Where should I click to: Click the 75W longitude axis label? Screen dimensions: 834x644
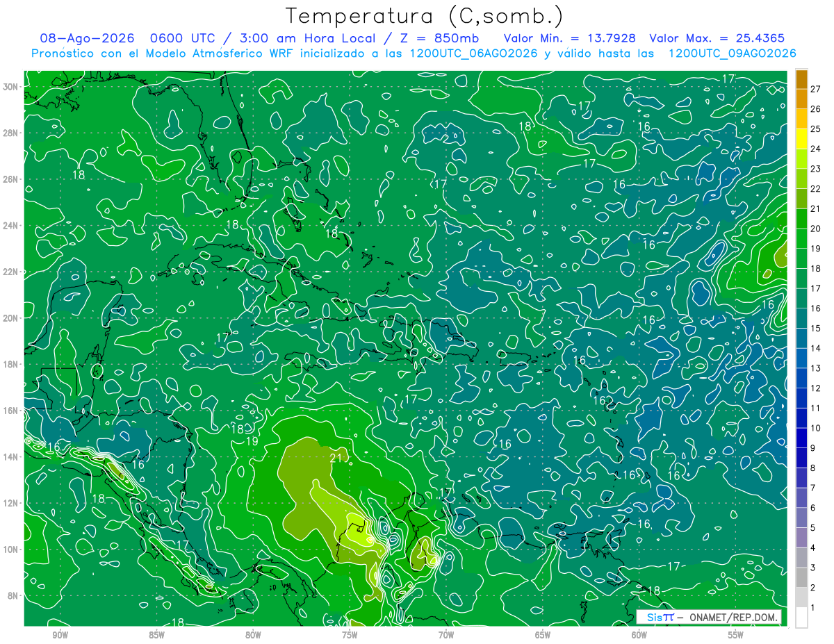(350, 635)
